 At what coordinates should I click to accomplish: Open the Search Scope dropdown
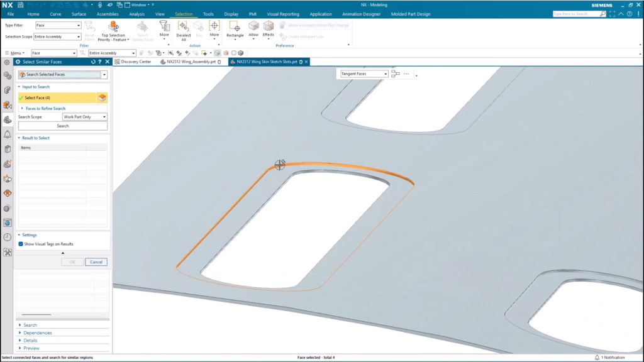coord(84,117)
